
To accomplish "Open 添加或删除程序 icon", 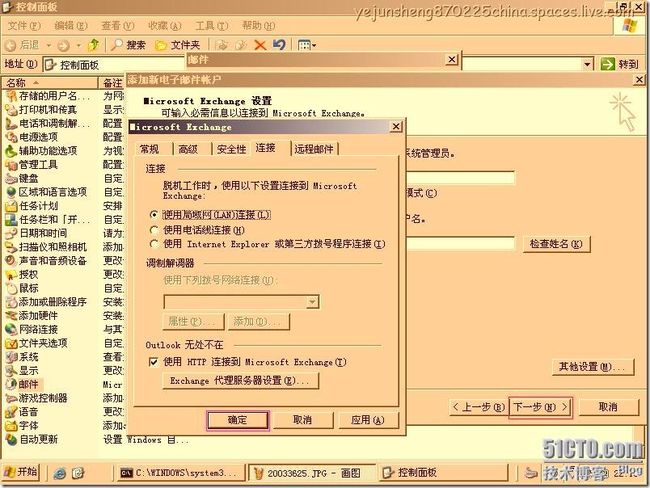I will coord(11,302).
